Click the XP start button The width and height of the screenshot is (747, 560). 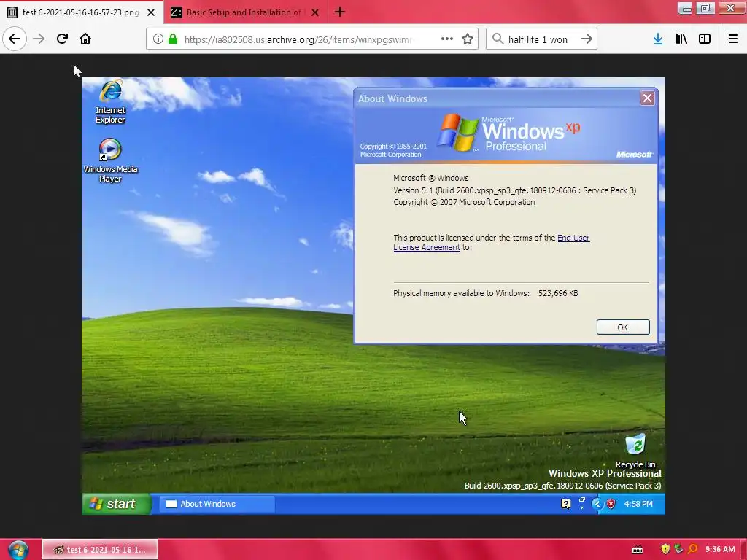(x=116, y=504)
